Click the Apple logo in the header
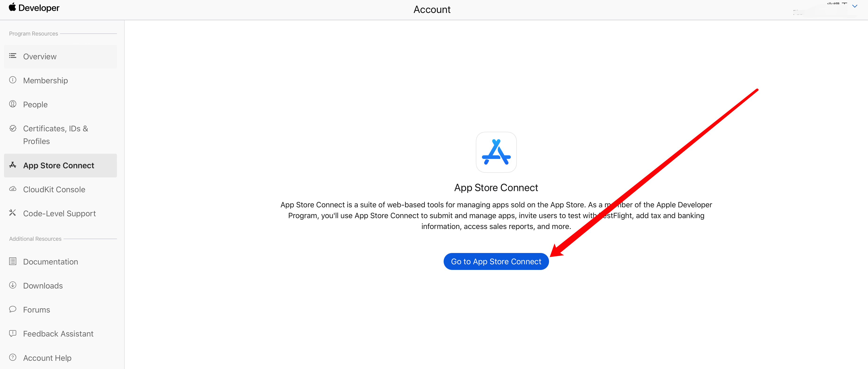The height and width of the screenshot is (369, 868). coord(12,8)
